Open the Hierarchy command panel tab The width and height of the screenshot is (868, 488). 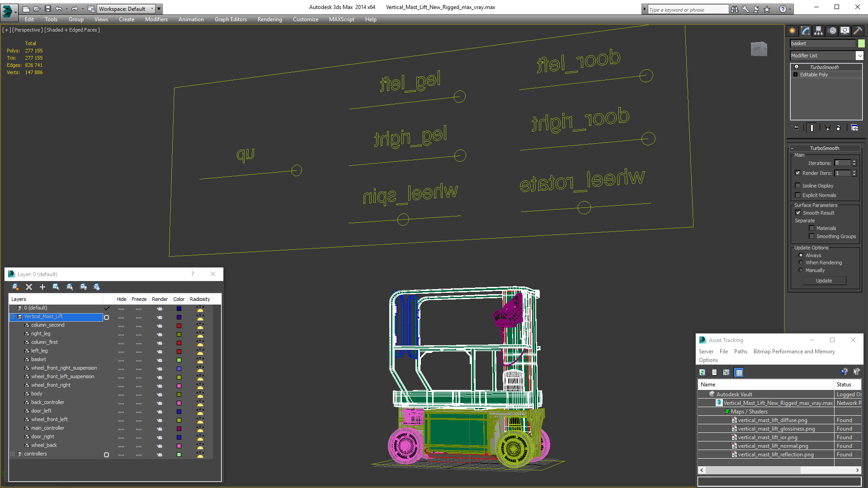pos(818,31)
